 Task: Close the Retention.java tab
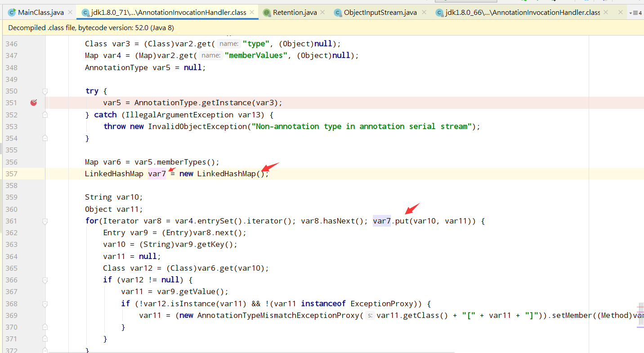click(x=323, y=12)
